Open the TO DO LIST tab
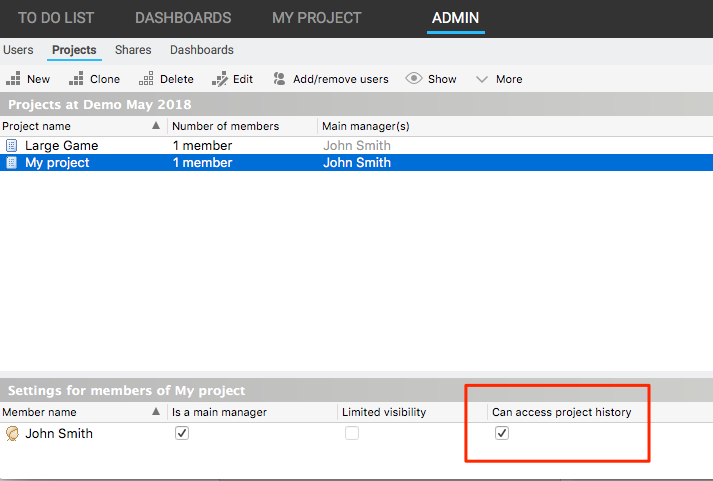 (56, 18)
